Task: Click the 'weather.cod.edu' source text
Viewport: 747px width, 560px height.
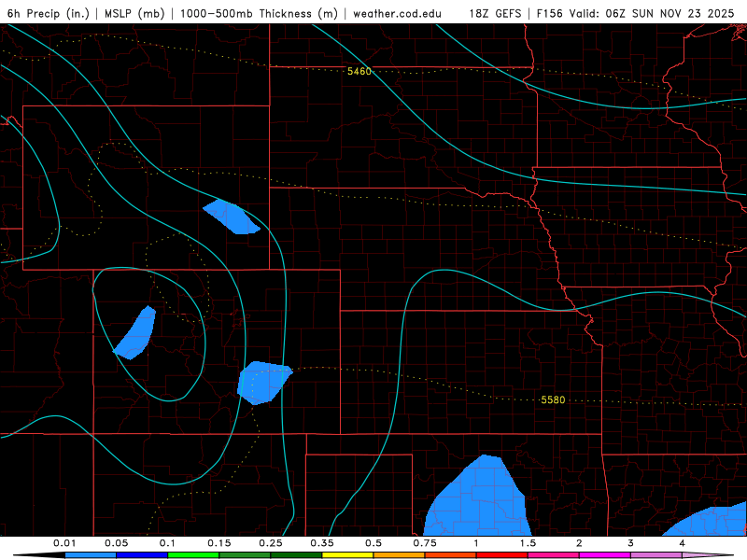Action: tap(398, 13)
